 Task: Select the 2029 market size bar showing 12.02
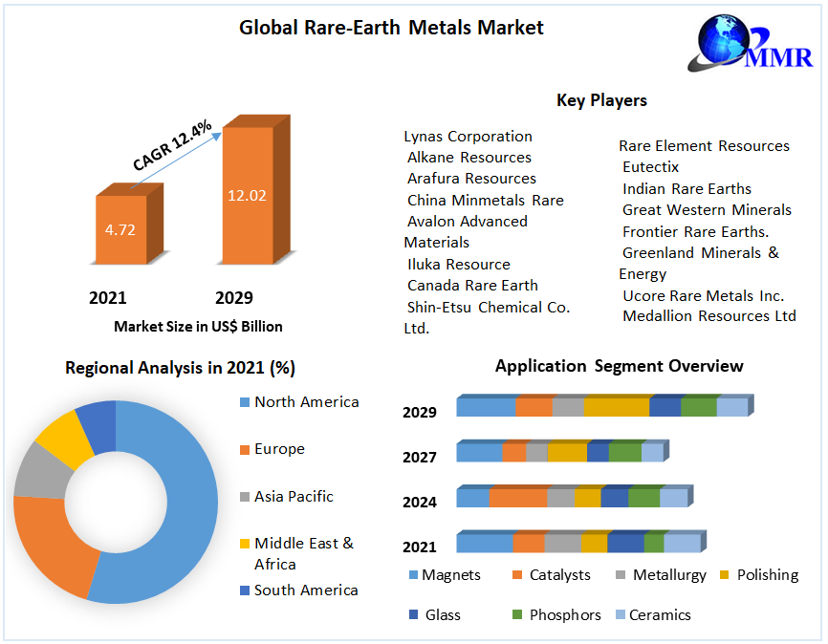pos(246,195)
